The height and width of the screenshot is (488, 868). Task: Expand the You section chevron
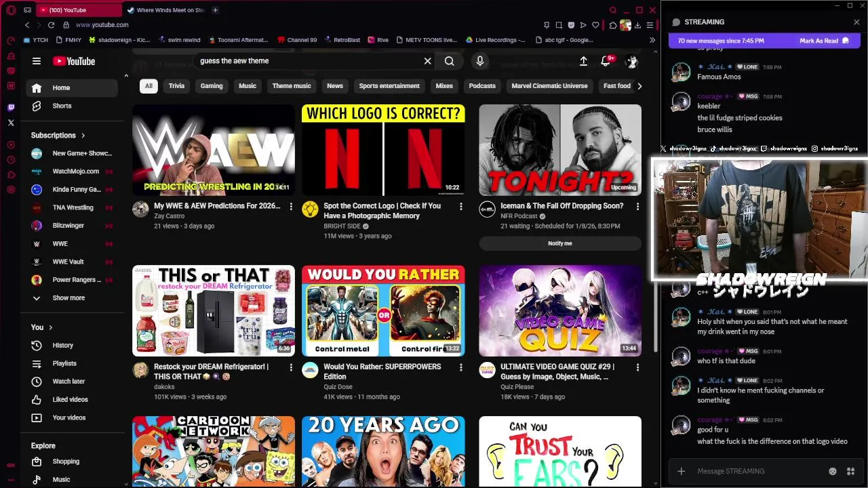[x=50, y=327]
